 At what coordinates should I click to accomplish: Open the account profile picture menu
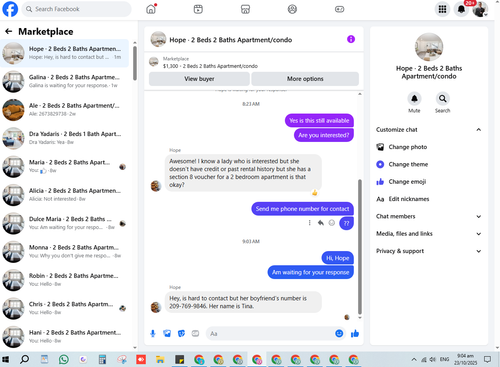click(x=480, y=9)
